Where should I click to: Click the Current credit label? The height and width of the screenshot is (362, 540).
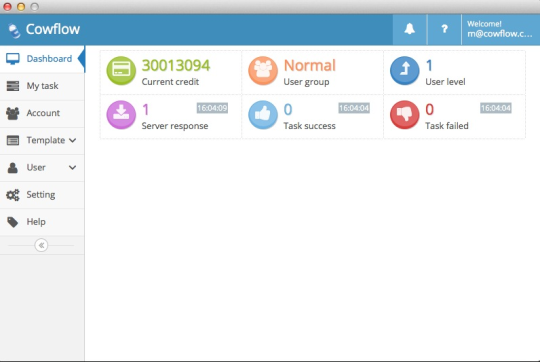tap(170, 82)
